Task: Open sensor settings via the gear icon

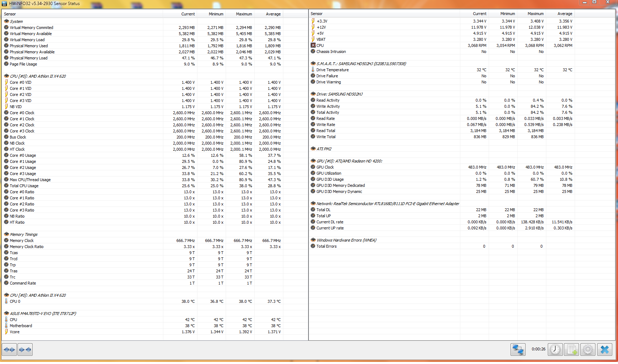Action: pos(588,349)
